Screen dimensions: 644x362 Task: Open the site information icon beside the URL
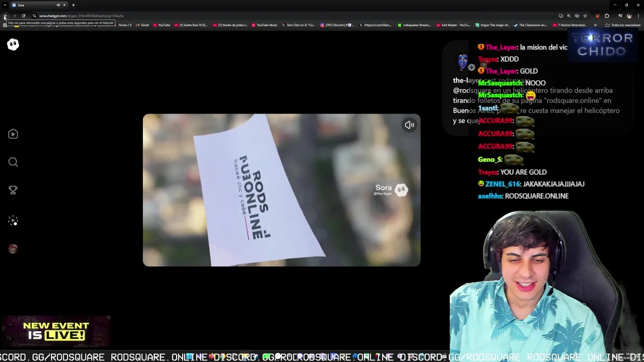pyautogui.click(x=34, y=16)
